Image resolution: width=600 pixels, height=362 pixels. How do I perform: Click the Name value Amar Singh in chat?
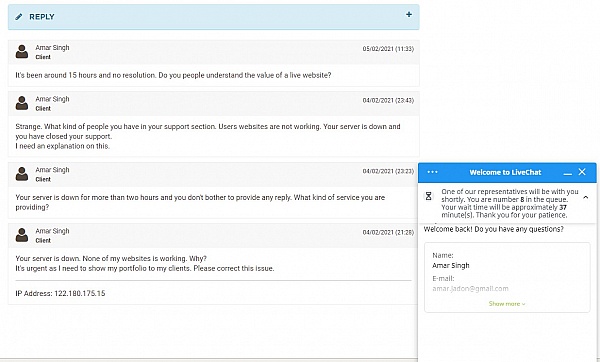[451, 266]
